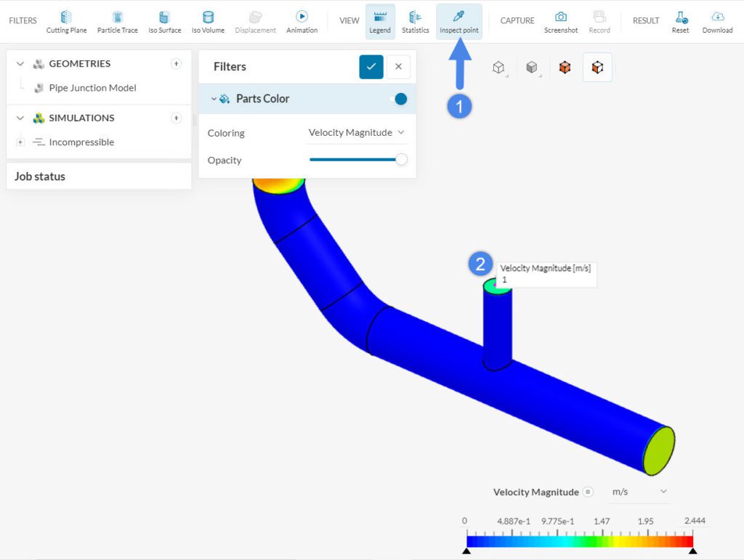Viewport: 744px width, 560px height.
Task: Start the Animation tool
Action: 302,20
